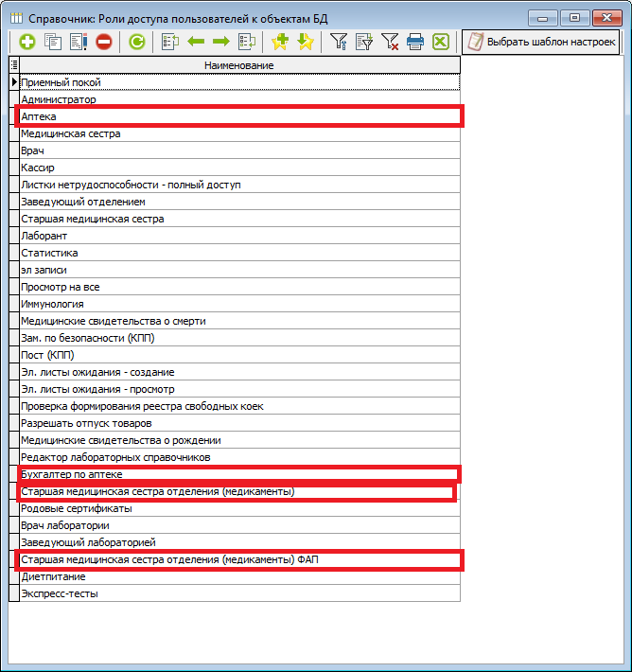Select the Бухгалтер по аптеке row
632x672 pixels.
[x=238, y=473]
